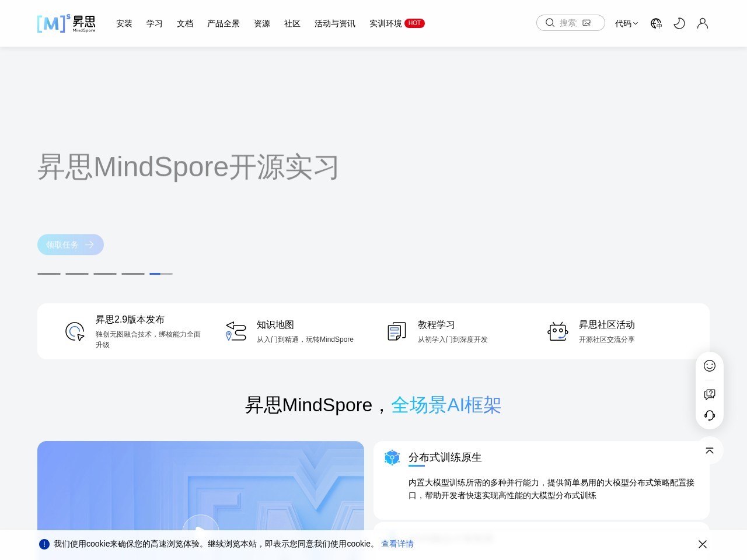Click the 分布式训练原生 cube icon

click(x=392, y=458)
